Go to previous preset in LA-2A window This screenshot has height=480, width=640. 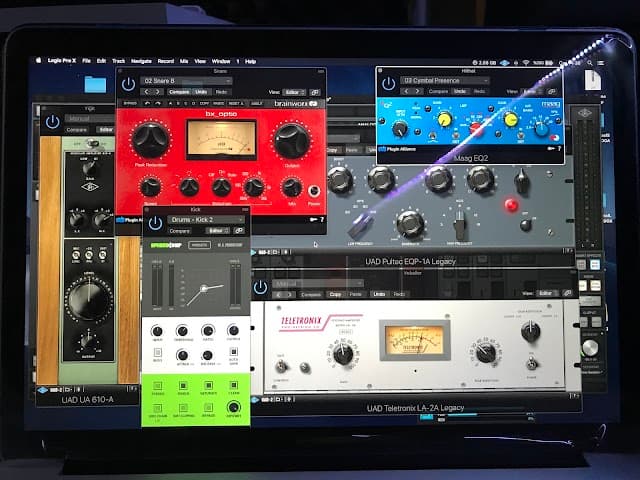click(x=278, y=294)
